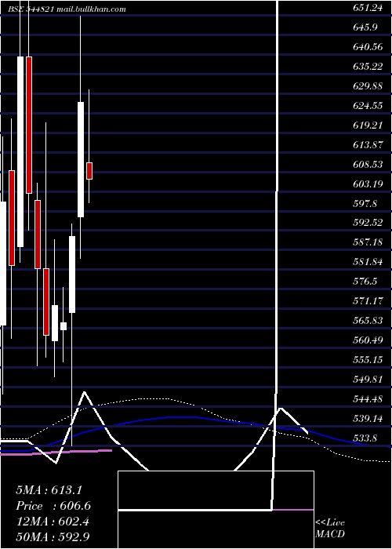Click the 5MA : 613.1 readout
The width and height of the screenshot is (392, 549).
coord(49,490)
